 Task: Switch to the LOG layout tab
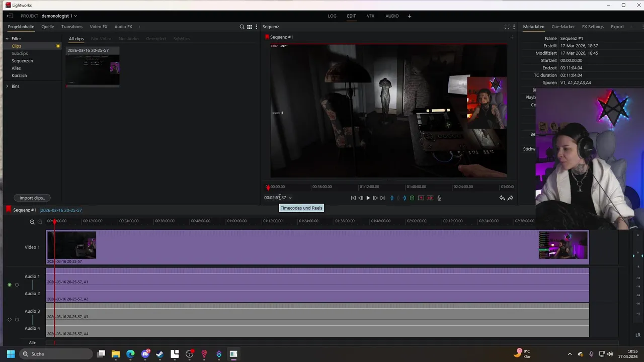(x=332, y=16)
